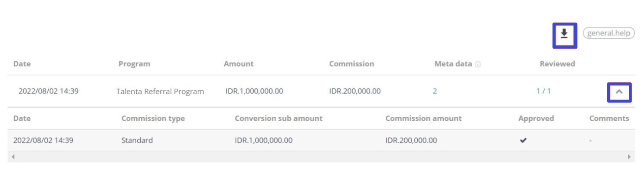Click the Comments column sub-header
Image resolution: width=644 pixels, height=189 pixels.
609,118
